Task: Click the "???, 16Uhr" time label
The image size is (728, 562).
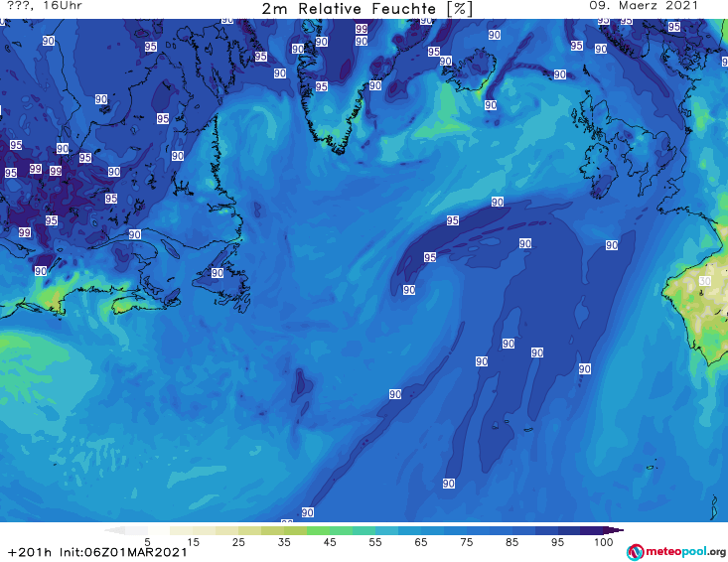Action: point(45,6)
